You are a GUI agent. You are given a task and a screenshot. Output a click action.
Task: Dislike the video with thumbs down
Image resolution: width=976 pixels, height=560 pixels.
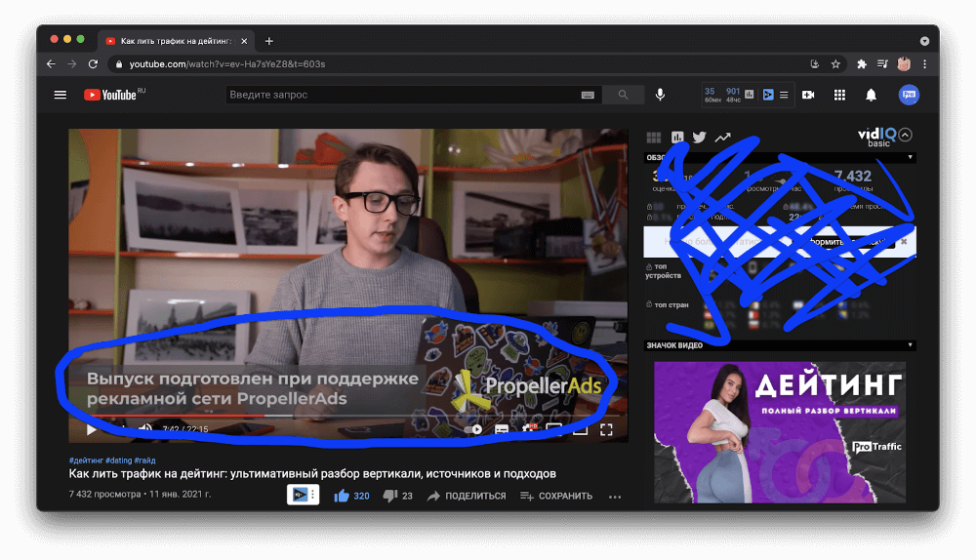390,496
